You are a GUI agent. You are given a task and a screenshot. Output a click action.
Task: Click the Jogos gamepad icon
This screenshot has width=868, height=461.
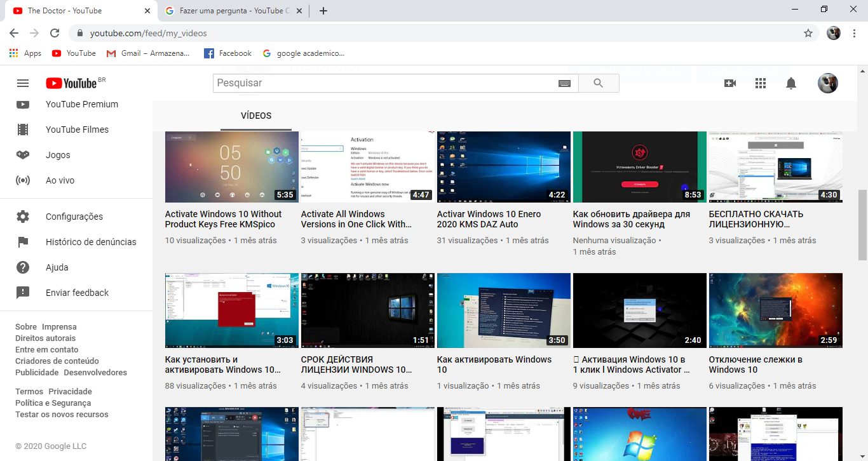coord(23,155)
